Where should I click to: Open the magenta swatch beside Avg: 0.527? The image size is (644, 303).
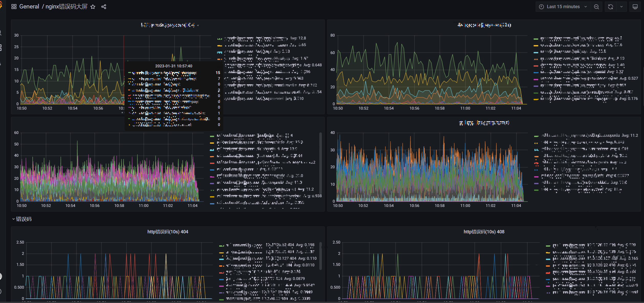click(x=536, y=79)
